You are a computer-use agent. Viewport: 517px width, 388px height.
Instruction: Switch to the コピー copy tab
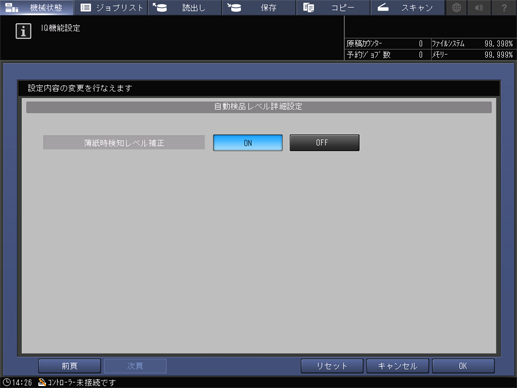[333, 7]
